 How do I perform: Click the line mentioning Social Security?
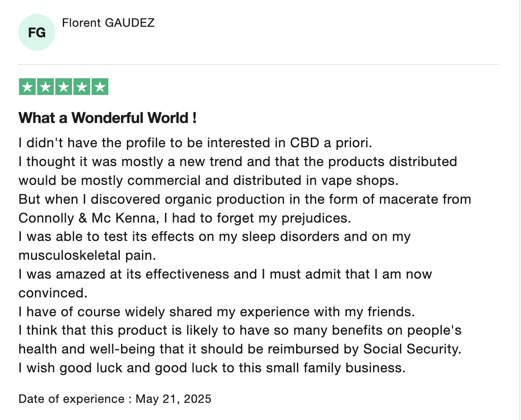click(240, 349)
